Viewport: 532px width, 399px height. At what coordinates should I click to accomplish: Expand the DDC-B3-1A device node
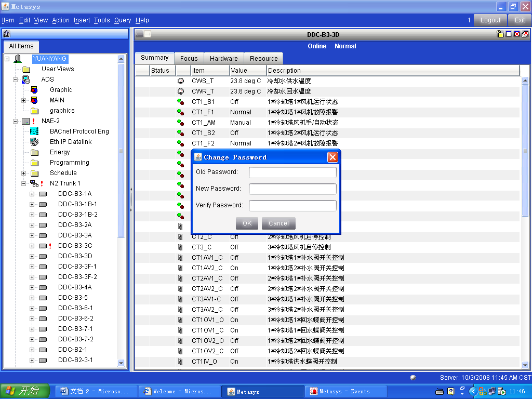pos(32,194)
